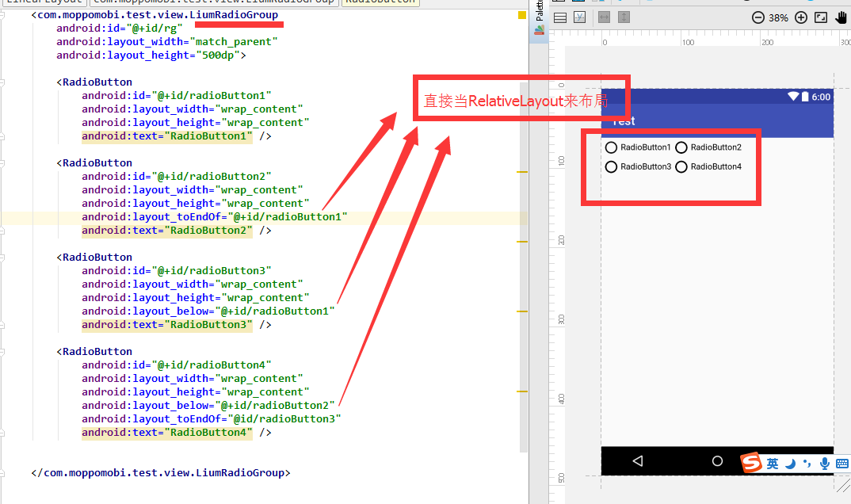Select RadioButton1 in the preview
Screen dimensions: 851x504
[x=639, y=147]
